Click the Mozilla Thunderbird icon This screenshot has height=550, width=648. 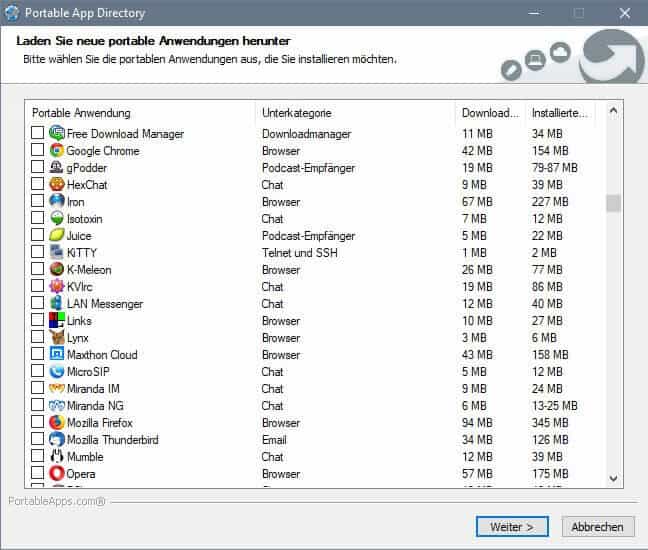57,440
